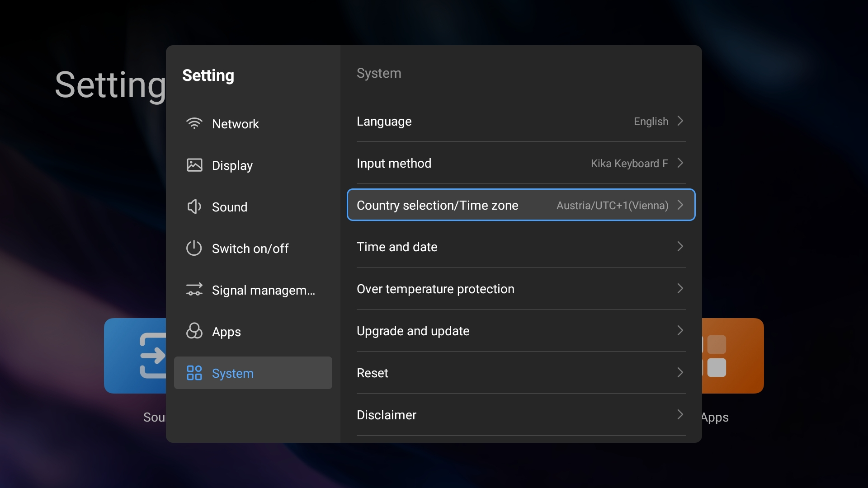This screenshot has height=488, width=868.
Task: Open Over temperature protection settings
Action: tap(435, 289)
